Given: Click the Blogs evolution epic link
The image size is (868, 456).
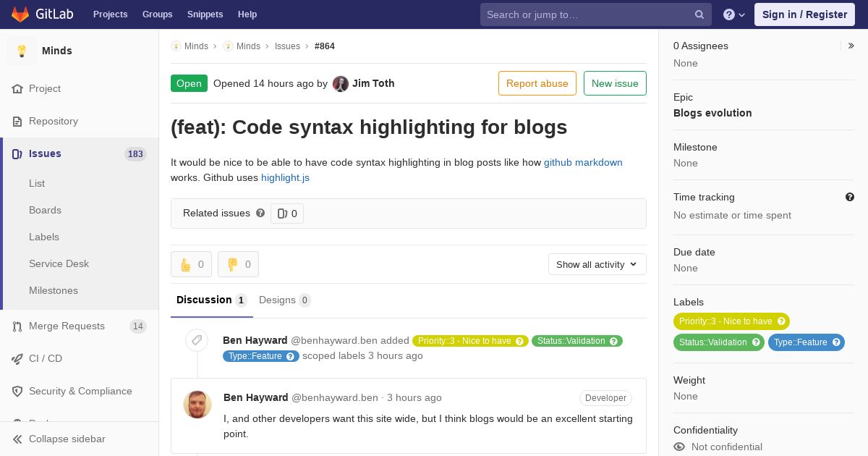Looking at the screenshot, I should coord(712,113).
